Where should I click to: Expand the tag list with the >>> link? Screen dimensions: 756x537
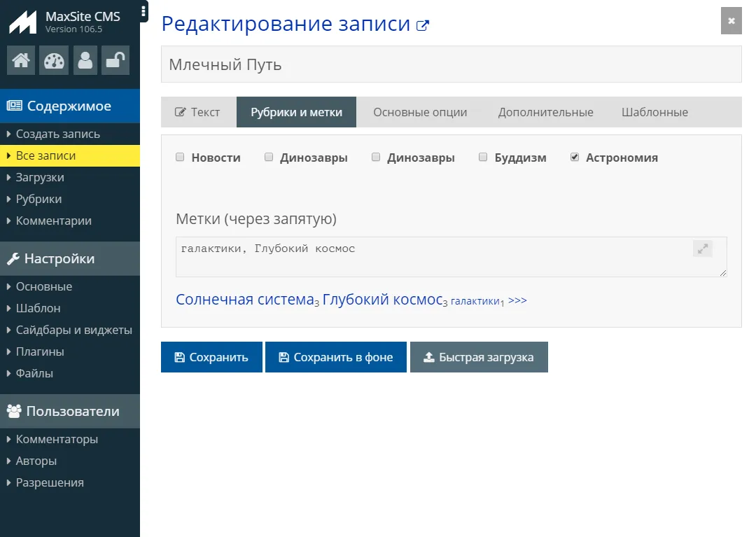(519, 299)
